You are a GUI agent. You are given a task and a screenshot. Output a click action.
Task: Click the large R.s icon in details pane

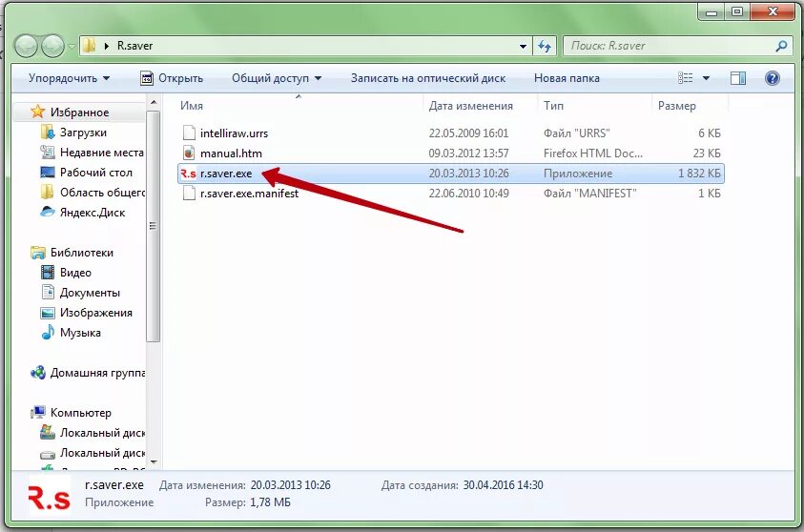(x=50, y=498)
